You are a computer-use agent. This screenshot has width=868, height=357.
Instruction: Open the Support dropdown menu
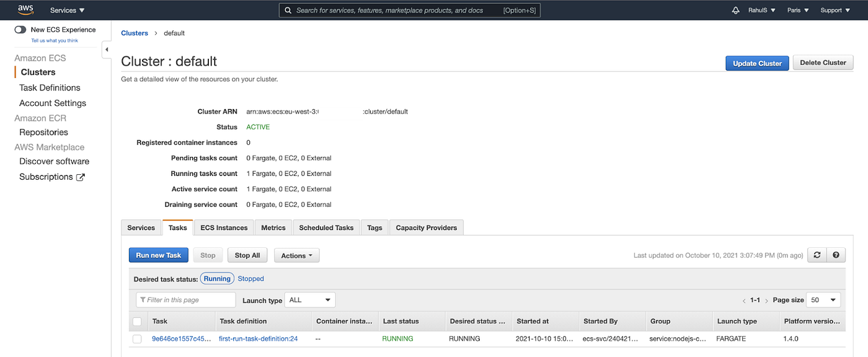835,11
